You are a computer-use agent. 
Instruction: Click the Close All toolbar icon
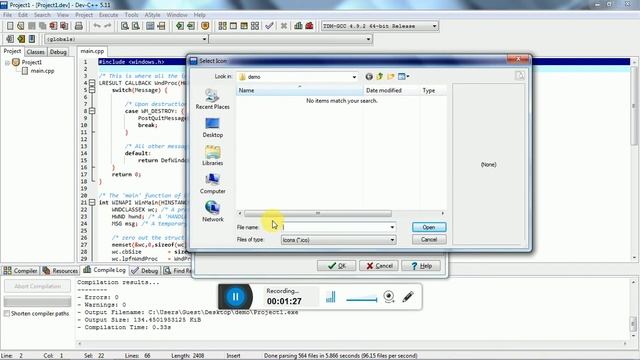(x=64, y=26)
